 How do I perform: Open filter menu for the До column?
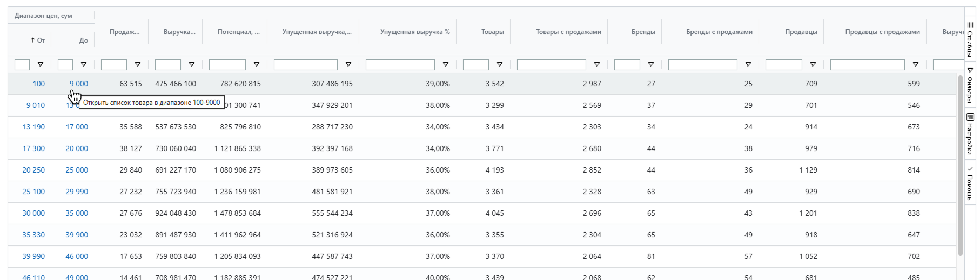(x=84, y=65)
